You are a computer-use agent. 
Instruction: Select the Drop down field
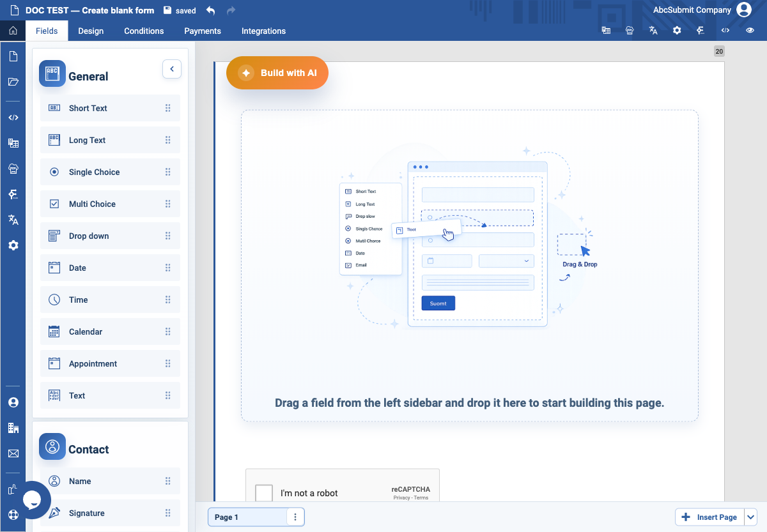tap(110, 236)
